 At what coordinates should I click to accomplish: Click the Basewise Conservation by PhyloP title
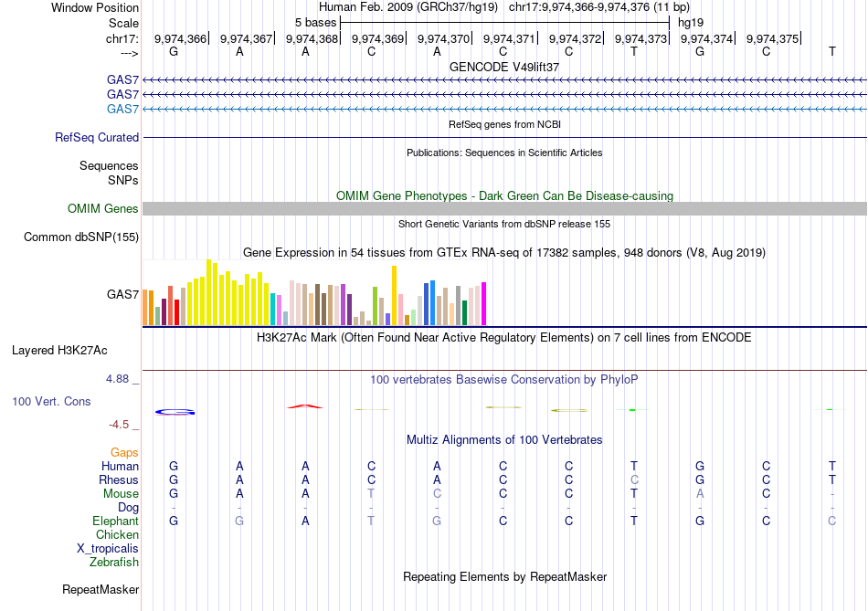pos(503,380)
